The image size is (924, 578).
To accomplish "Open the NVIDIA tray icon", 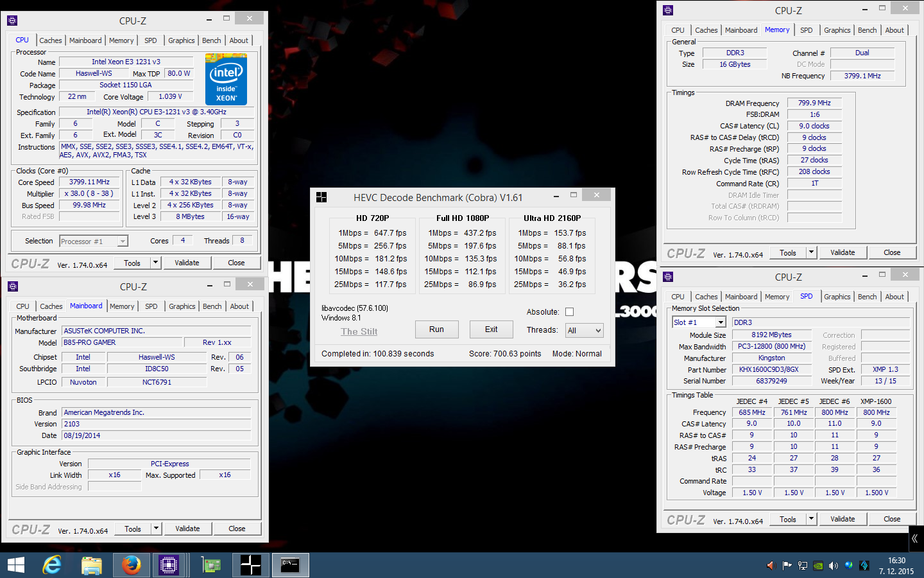I will (x=818, y=566).
